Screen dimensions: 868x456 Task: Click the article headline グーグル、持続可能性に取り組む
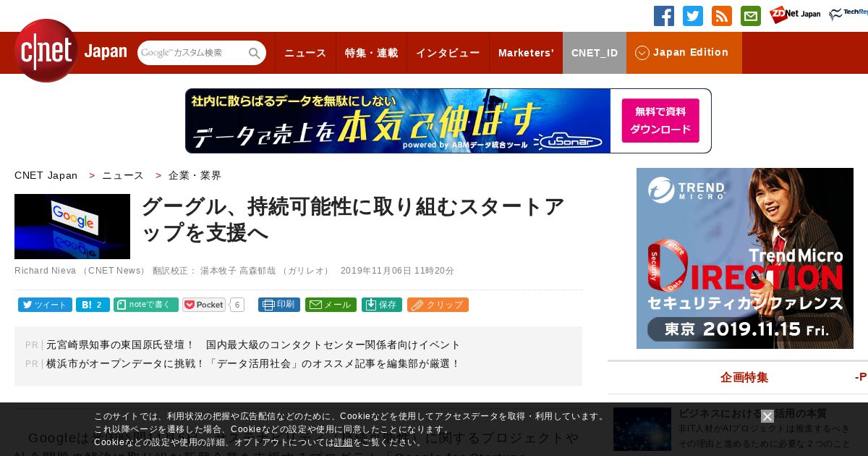pyautogui.click(x=352, y=219)
